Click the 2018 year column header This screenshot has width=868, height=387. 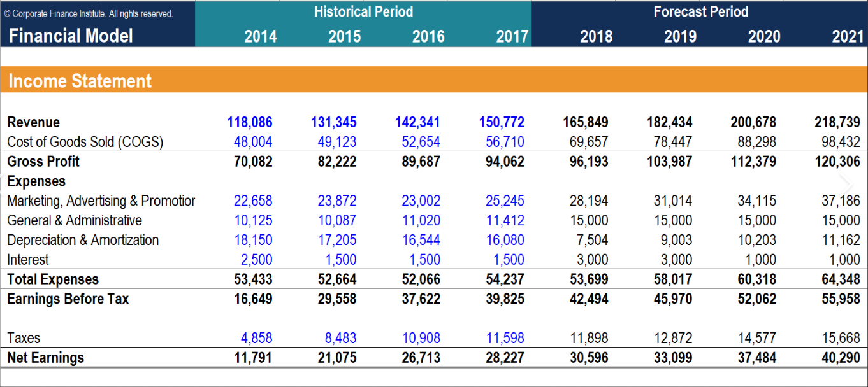click(597, 36)
